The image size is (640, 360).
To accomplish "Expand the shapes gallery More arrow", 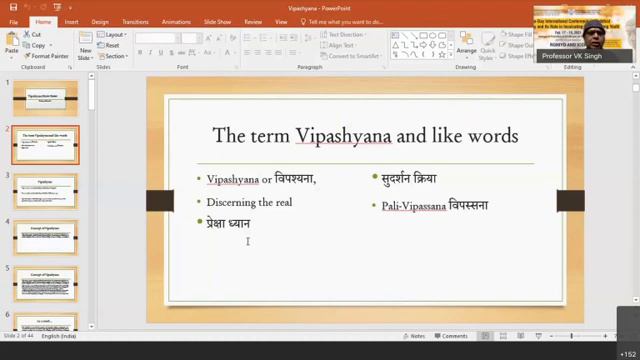I will [451, 55].
